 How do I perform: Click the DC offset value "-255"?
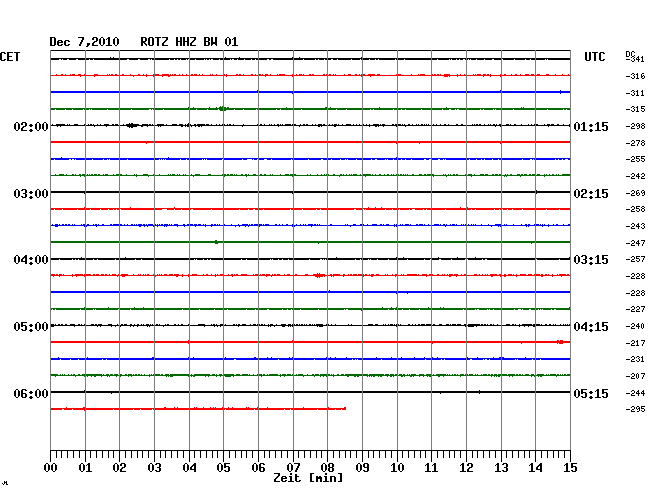(635, 159)
